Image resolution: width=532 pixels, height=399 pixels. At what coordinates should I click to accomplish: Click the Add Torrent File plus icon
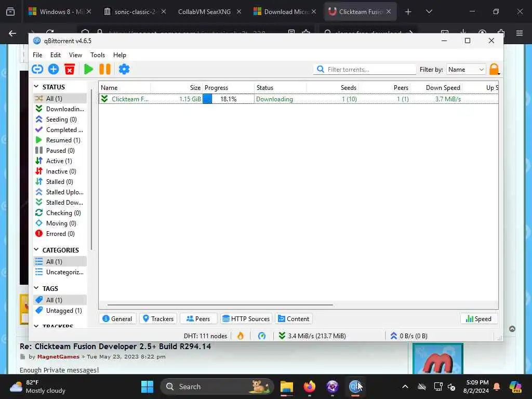tap(54, 69)
